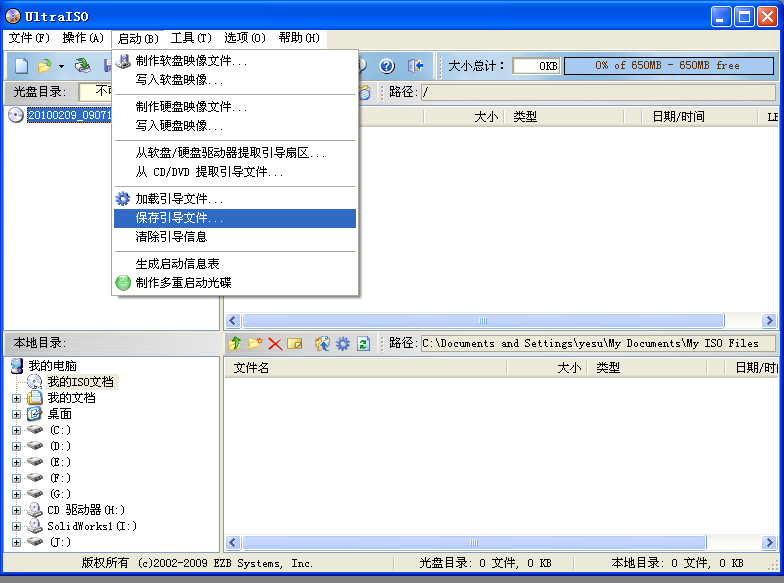Expand the SolidWorks1(I:) node
Viewport: 784px width, 583px height.
[x=16, y=526]
